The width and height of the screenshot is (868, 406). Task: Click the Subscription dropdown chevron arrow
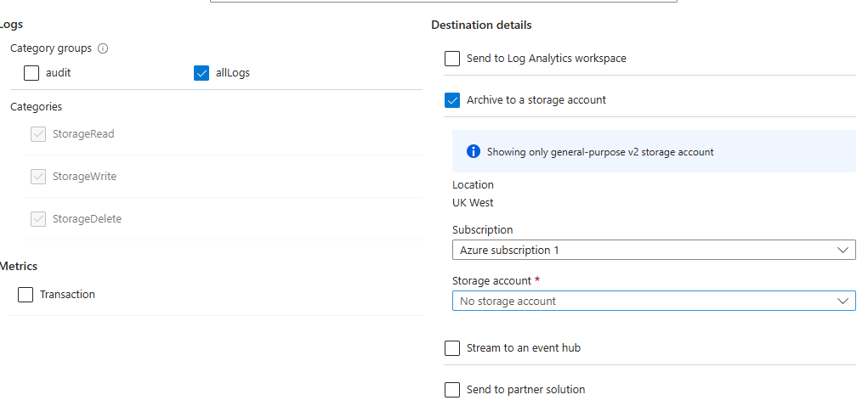click(842, 250)
